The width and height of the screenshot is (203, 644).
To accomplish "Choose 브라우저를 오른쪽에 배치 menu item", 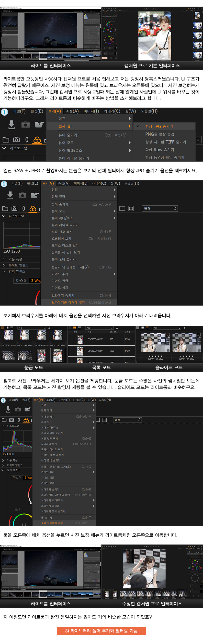I will click(64, 495).
